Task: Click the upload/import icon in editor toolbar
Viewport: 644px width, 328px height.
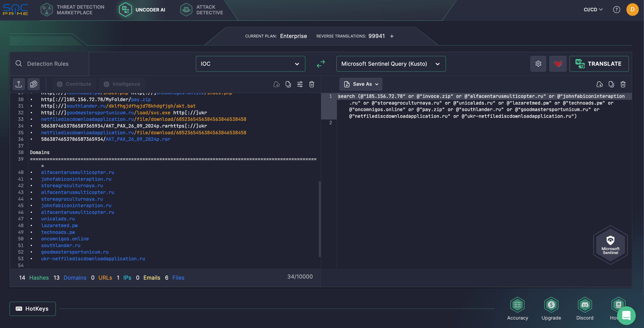Action: 19,84
